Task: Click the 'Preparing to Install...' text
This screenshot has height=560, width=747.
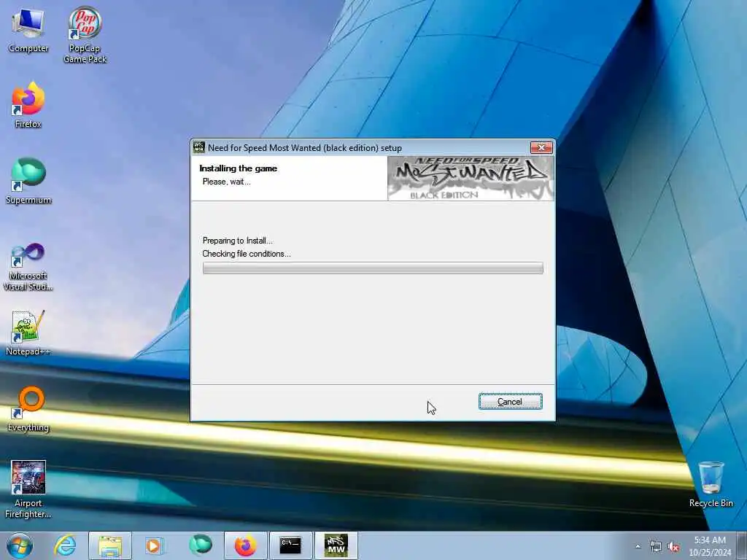Action: [238, 241]
